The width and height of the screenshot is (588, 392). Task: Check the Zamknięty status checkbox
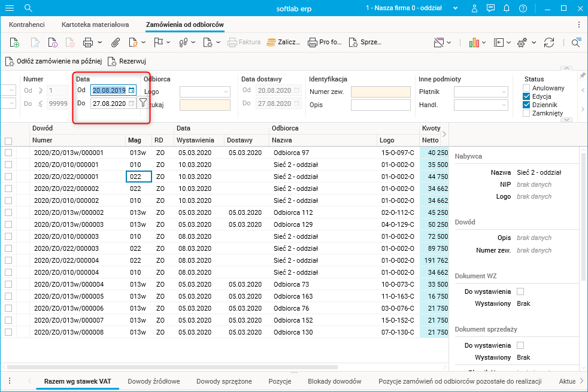coord(526,114)
